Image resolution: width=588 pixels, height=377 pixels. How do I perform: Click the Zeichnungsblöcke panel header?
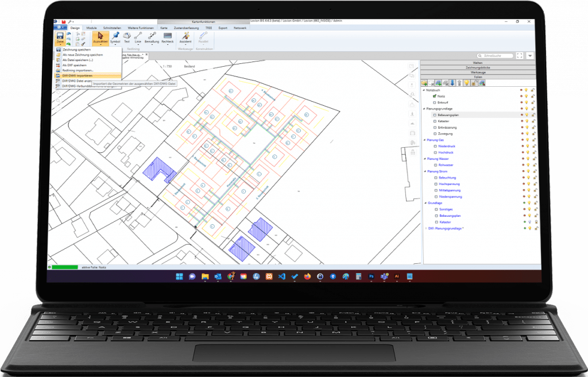pyautogui.click(x=477, y=67)
